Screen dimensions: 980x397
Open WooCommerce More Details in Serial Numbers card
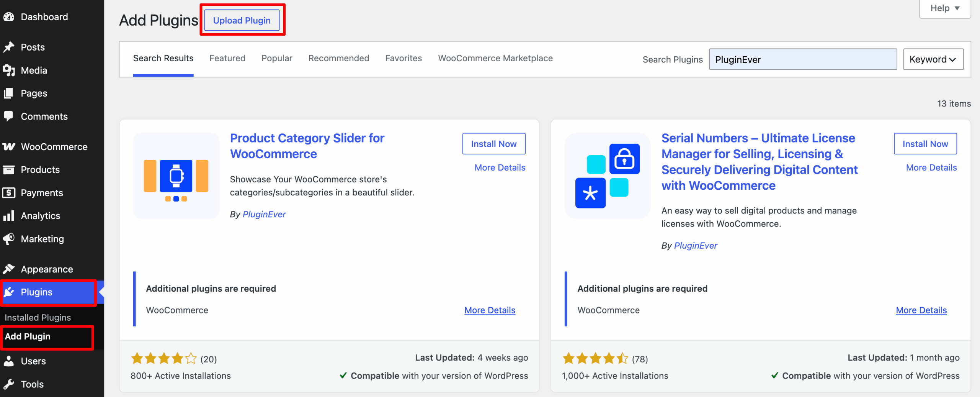pyautogui.click(x=921, y=310)
